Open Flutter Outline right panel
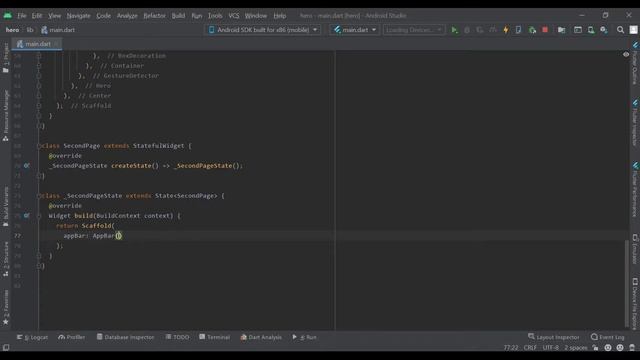Image resolution: width=640 pixels, height=360 pixels. [x=635, y=63]
